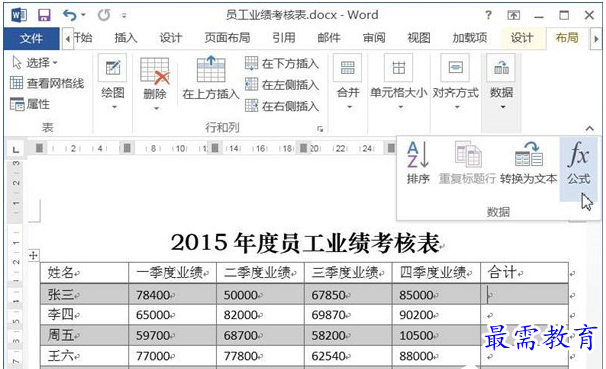
Task: Click the 排序 sort A-Z icon
Action: 418,162
